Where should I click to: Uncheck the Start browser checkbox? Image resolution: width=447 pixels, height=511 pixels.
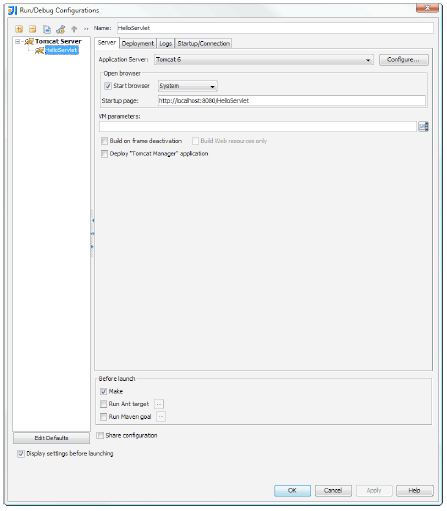(x=108, y=86)
